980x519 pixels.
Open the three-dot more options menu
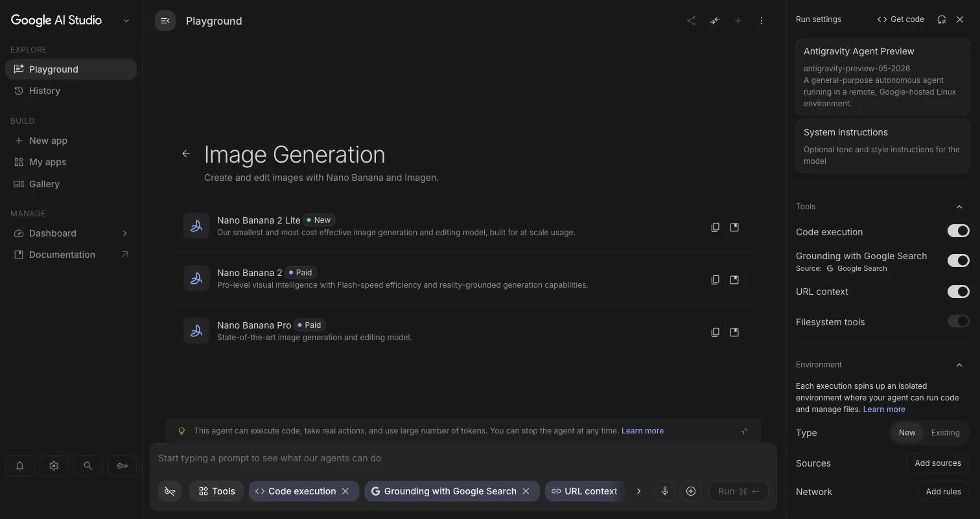762,21
